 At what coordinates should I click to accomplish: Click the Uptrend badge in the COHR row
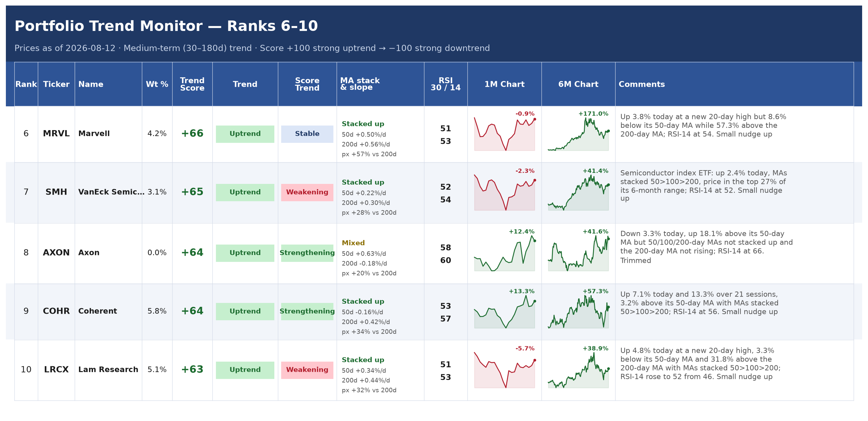click(x=245, y=311)
